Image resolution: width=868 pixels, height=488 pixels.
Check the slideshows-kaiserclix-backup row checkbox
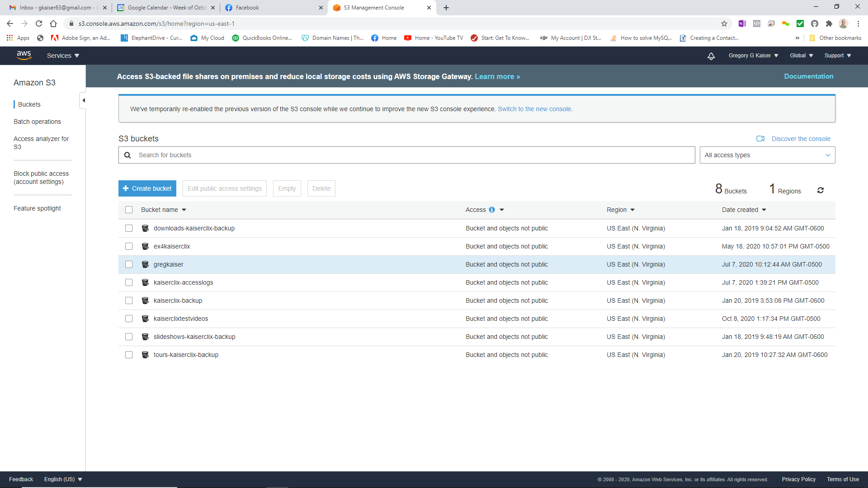click(x=129, y=337)
